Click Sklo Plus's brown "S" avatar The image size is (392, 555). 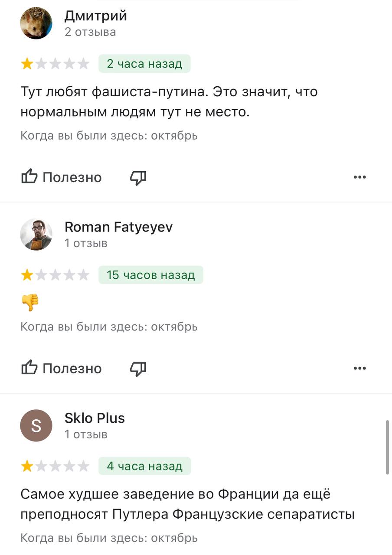[x=36, y=426]
